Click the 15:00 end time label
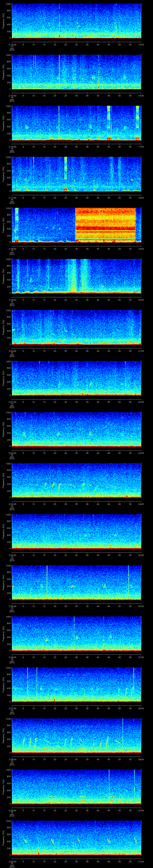This screenshot has width=153, height=868. pos(141,44)
